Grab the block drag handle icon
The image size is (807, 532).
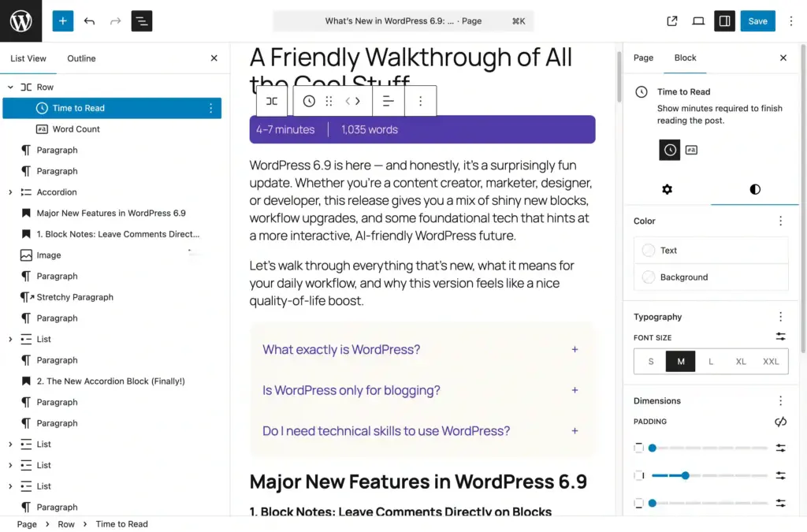click(x=329, y=101)
